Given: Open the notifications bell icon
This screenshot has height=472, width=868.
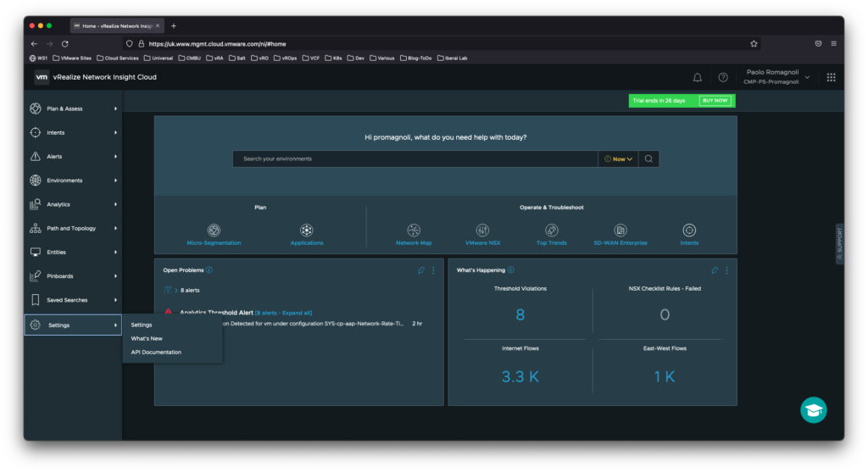Looking at the screenshot, I should click(x=698, y=77).
